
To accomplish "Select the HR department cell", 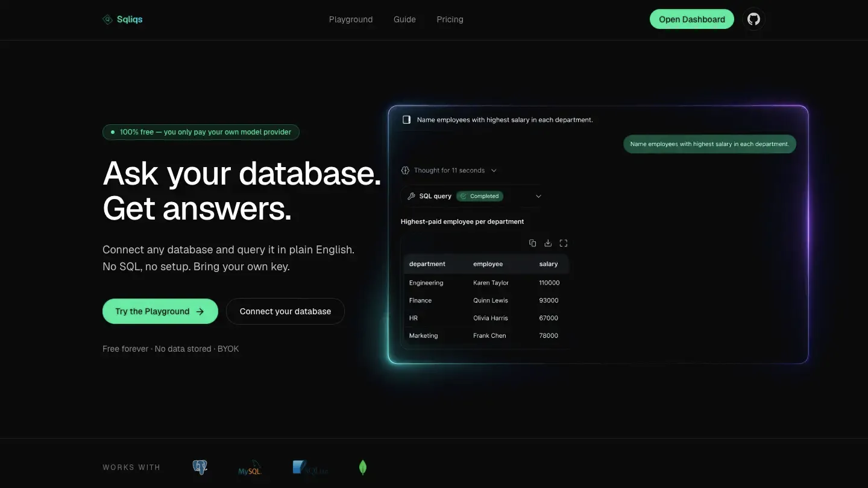I will click(414, 318).
